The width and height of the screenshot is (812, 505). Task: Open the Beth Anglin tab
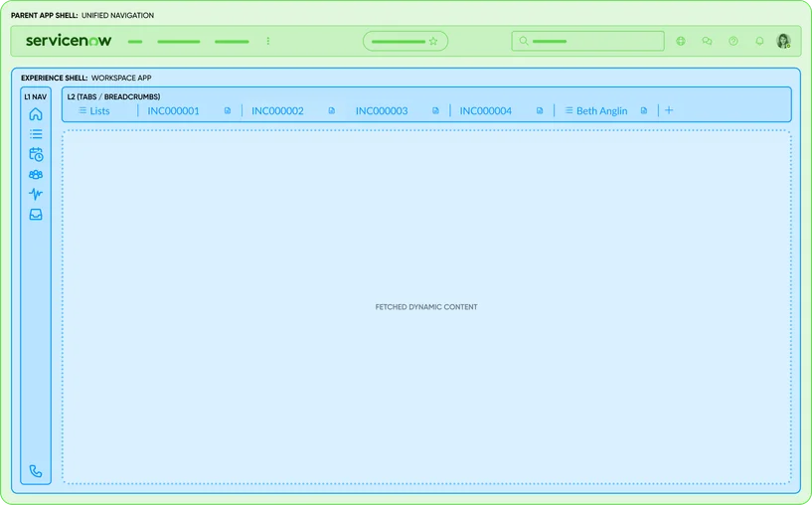[x=601, y=110]
